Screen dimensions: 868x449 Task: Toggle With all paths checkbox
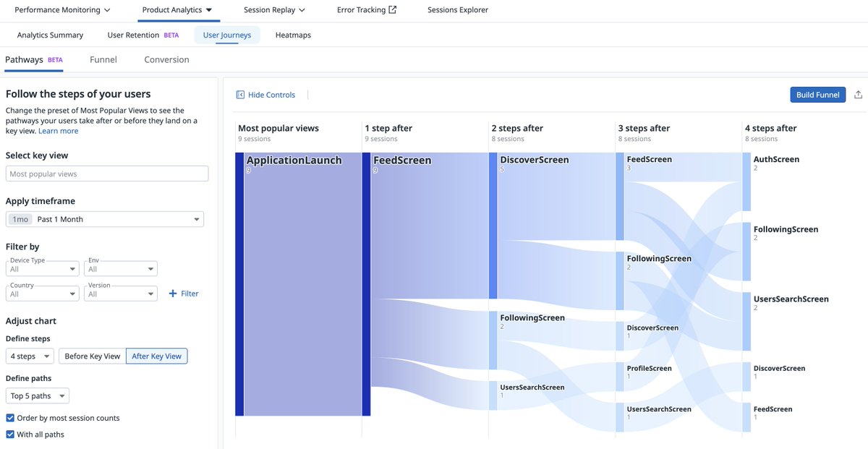coord(10,435)
